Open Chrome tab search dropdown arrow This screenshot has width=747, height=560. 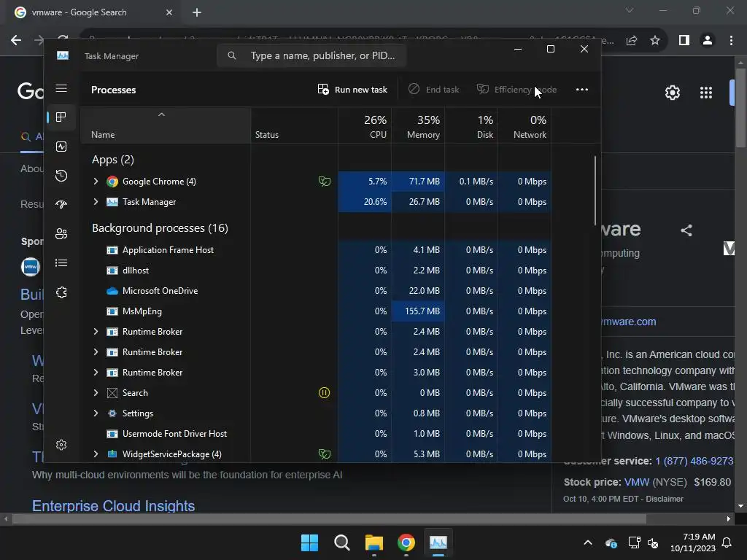(630, 10)
